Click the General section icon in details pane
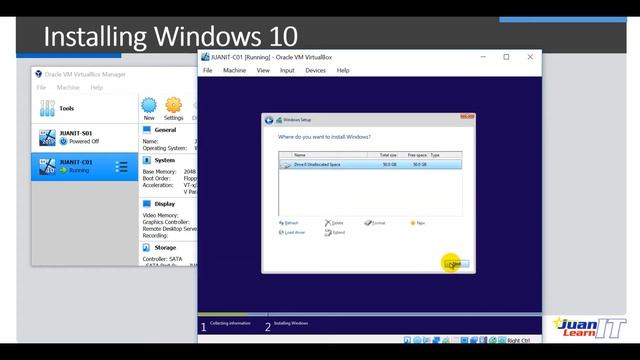 coord(147,130)
